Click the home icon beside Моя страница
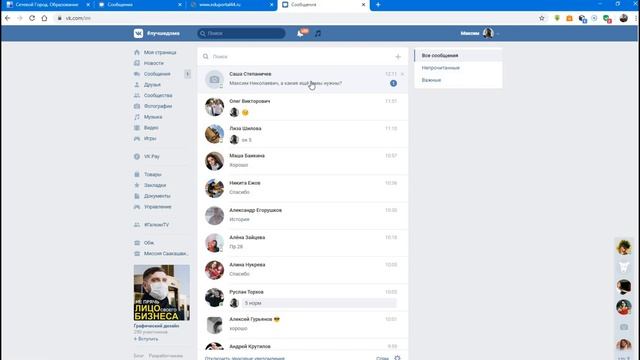 pos(137,52)
